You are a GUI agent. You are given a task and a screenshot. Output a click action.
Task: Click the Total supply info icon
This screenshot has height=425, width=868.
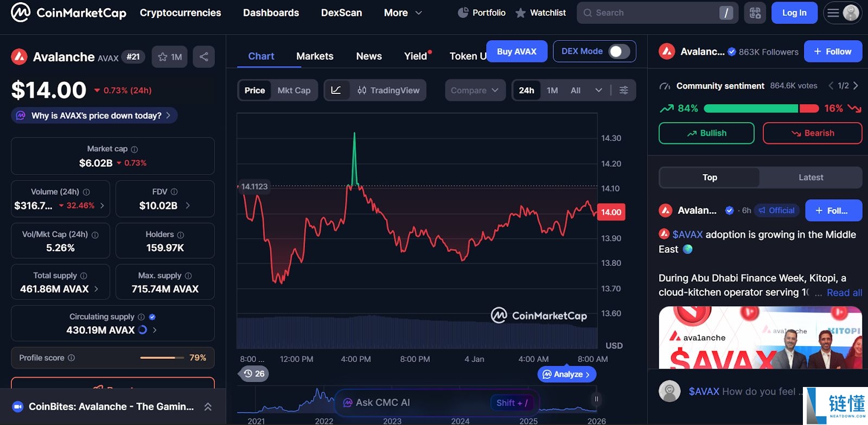point(84,276)
